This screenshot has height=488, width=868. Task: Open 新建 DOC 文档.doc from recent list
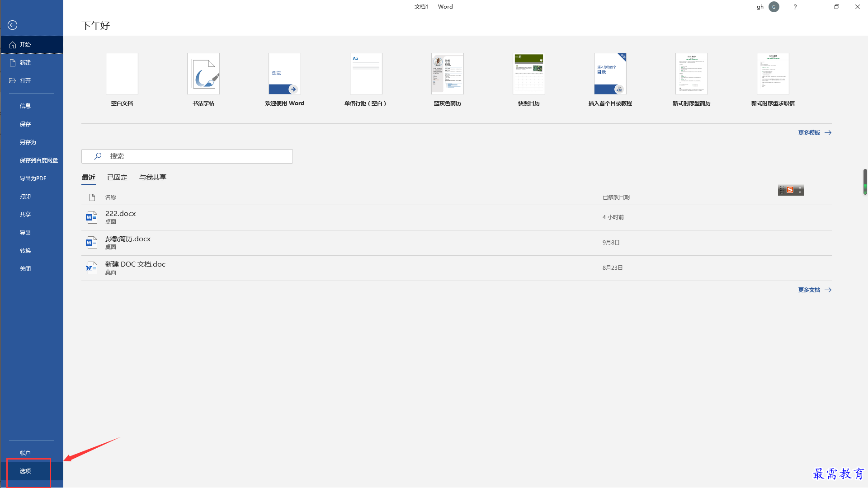(x=457, y=268)
